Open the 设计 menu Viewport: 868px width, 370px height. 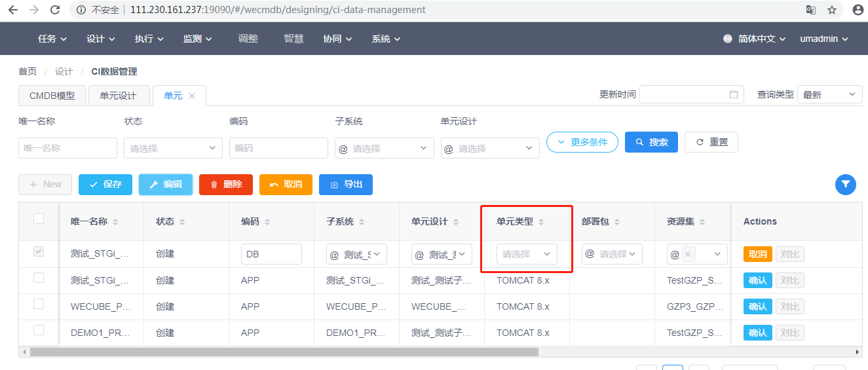pos(101,39)
